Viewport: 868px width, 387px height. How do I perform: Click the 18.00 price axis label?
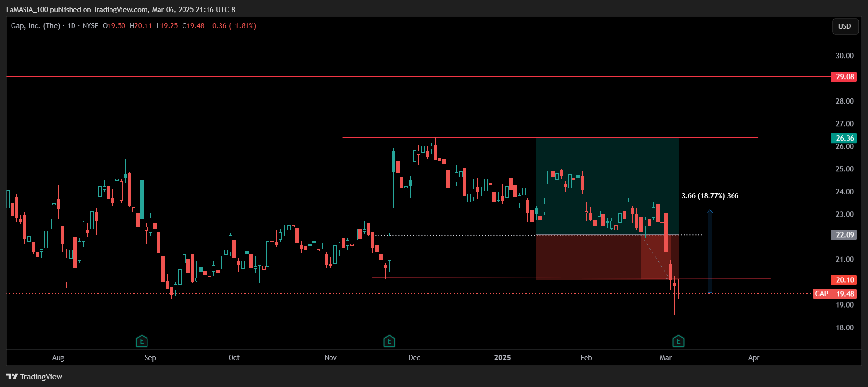pyautogui.click(x=844, y=327)
